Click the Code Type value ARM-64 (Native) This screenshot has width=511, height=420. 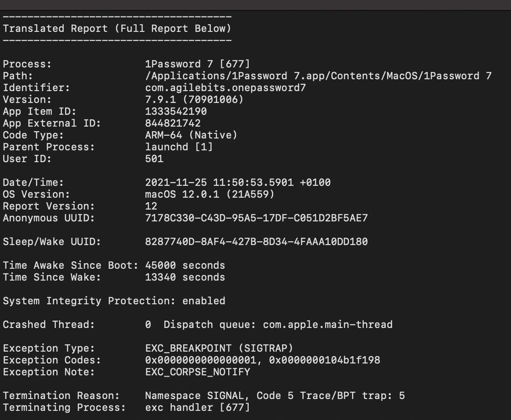click(191, 135)
